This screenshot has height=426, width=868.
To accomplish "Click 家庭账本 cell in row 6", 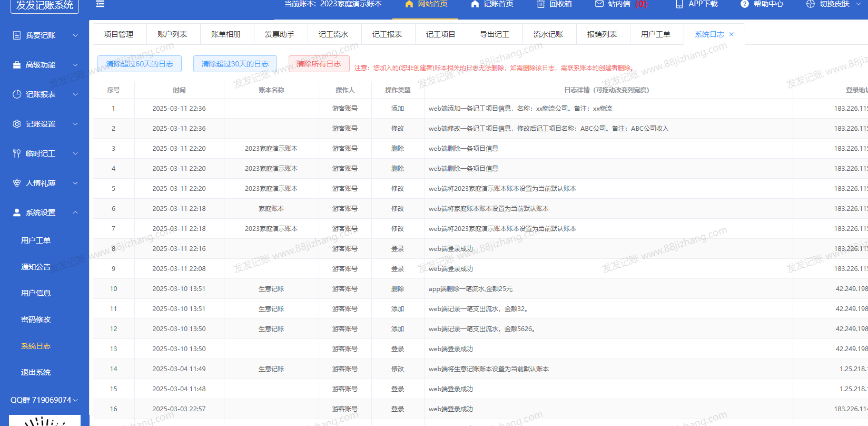I will point(271,209).
